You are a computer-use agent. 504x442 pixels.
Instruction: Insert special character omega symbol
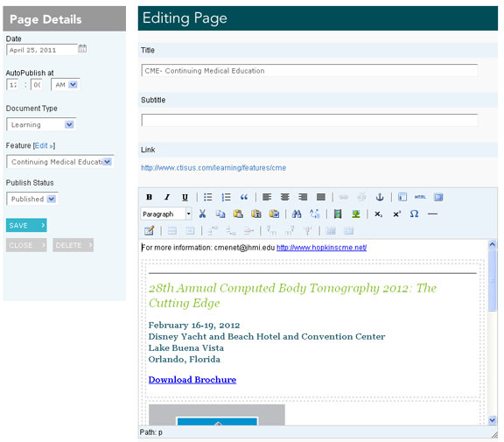[415, 214]
